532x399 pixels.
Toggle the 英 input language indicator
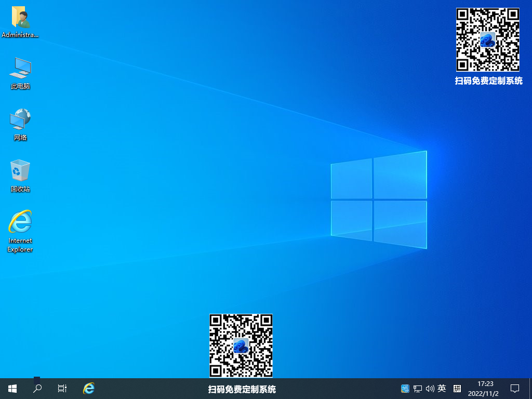(442, 389)
